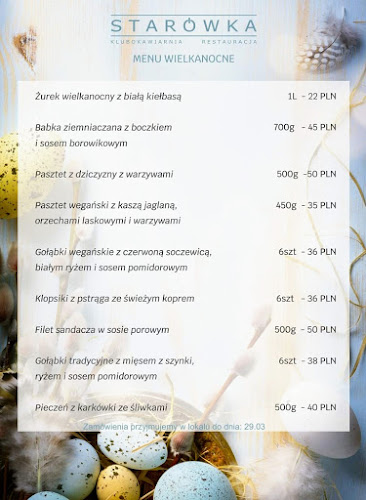This screenshot has width=366, height=500.
Task: Select Klopsiki z pstrąga ze świeżym koprem
Action: 115,299
